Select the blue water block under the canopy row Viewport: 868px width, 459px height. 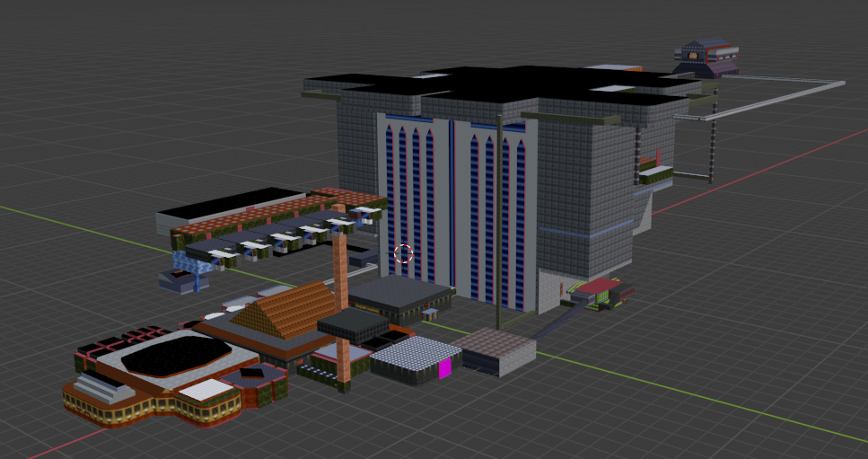[x=191, y=261]
